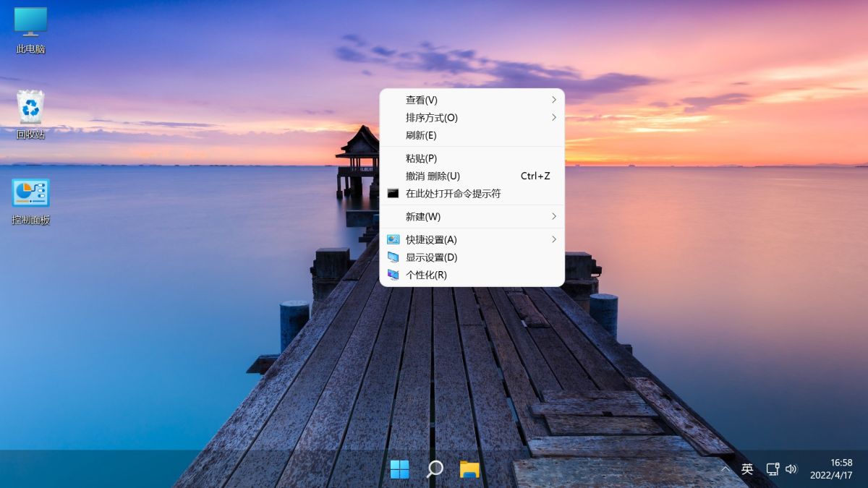The width and height of the screenshot is (868, 488).
Task: Click the Windows Start button
Action: pyautogui.click(x=400, y=469)
